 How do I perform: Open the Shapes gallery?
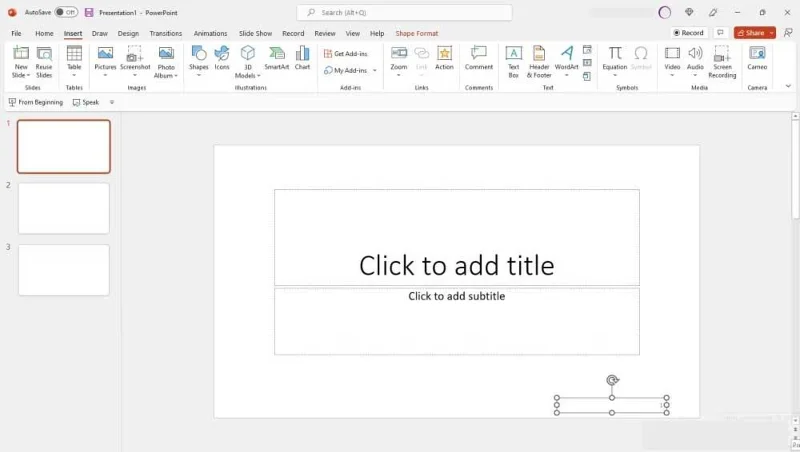[198, 61]
